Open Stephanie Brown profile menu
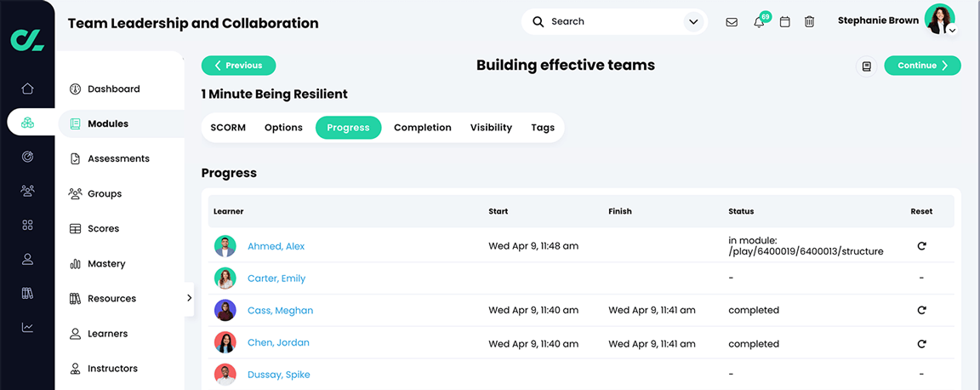 [x=939, y=20]
